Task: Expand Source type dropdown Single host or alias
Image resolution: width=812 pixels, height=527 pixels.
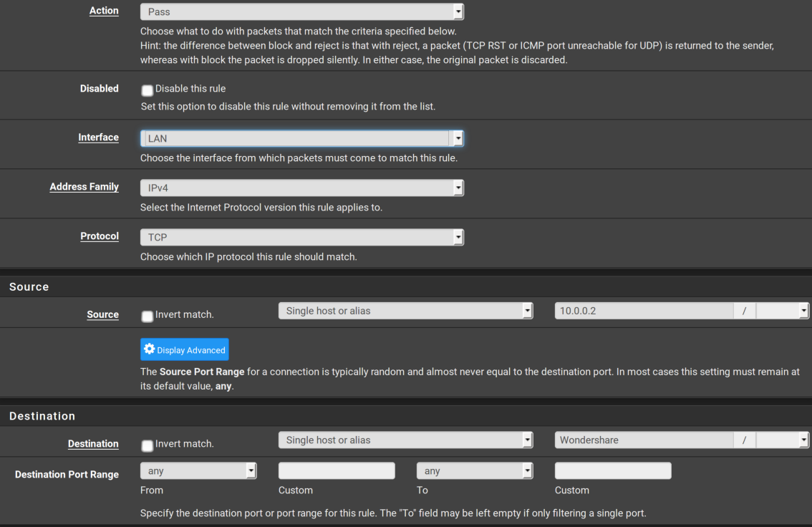Action: 405,311
